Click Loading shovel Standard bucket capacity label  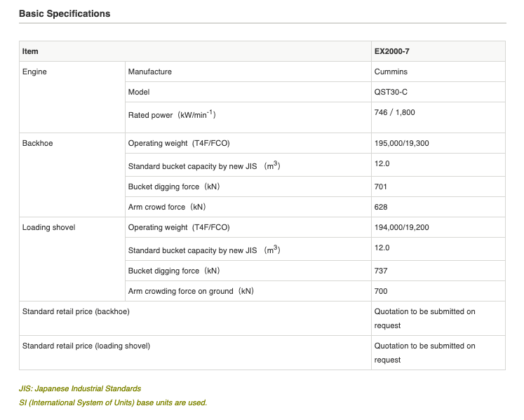204,250
